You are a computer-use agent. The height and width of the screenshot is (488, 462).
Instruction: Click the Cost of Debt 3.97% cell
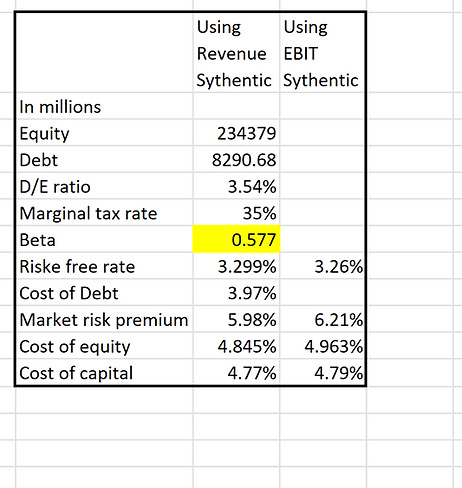pos(236,293)
